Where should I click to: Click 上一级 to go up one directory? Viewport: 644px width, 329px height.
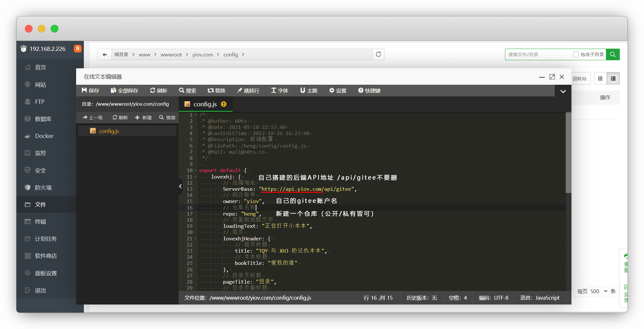(x=93, y=118)
